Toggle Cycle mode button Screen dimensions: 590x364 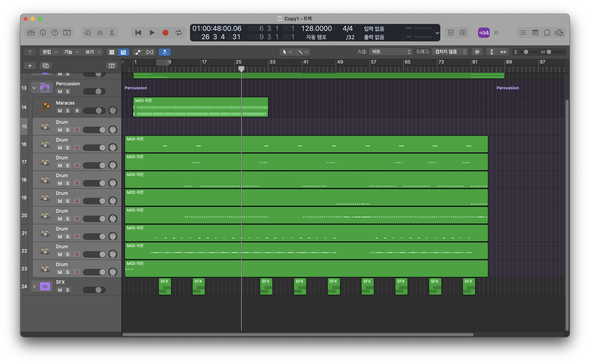point(179,33)
